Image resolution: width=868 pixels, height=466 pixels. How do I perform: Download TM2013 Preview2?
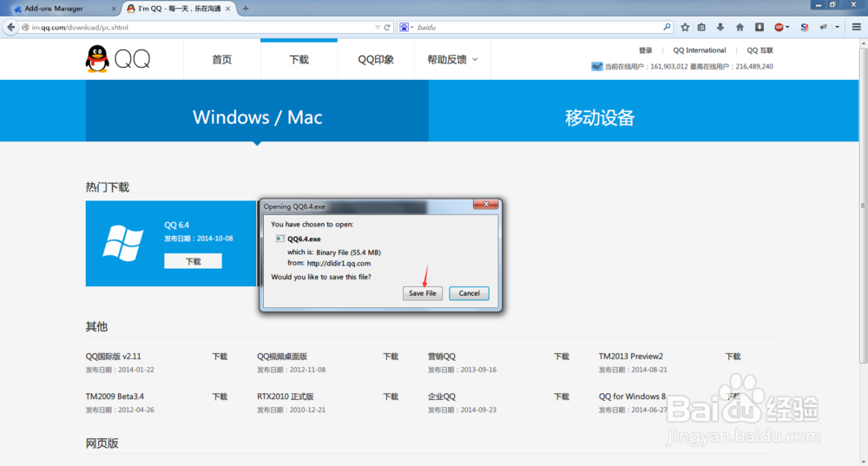pos(733,357)
